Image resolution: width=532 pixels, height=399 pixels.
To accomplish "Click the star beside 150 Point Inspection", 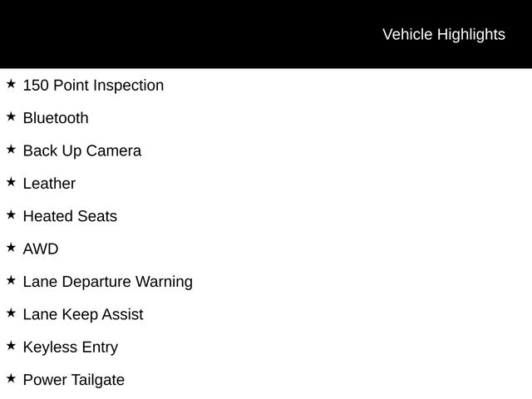I will [x=11, y=84].
